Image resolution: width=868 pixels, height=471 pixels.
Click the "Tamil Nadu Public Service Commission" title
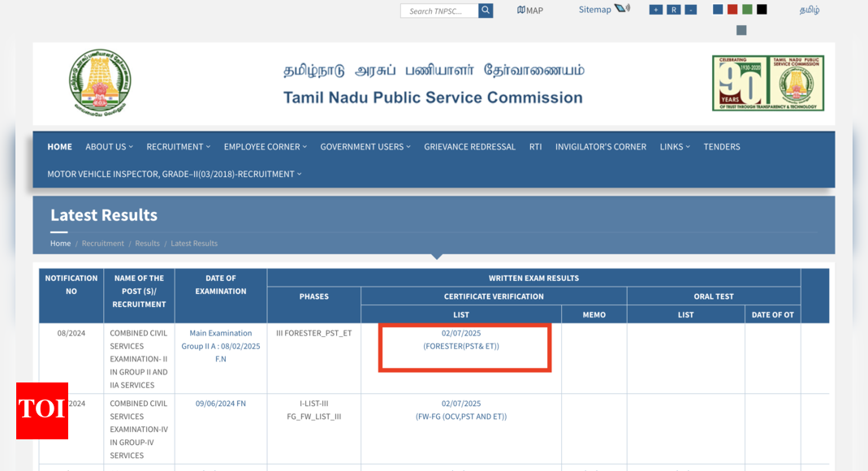[433, 97]
